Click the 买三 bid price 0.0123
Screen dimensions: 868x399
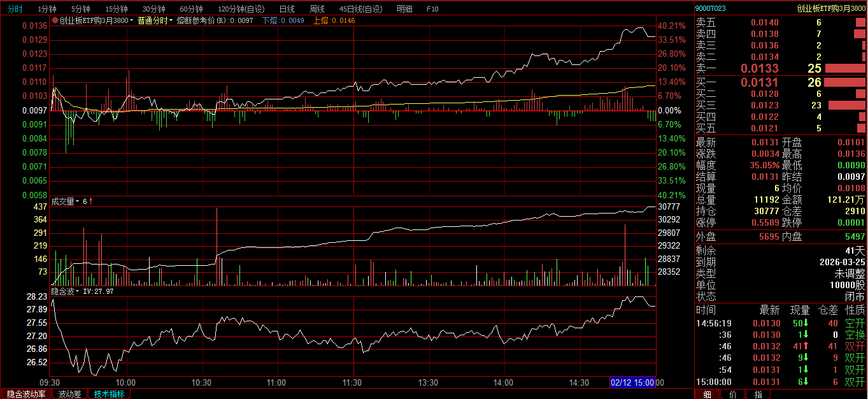(x=764, y=105)
